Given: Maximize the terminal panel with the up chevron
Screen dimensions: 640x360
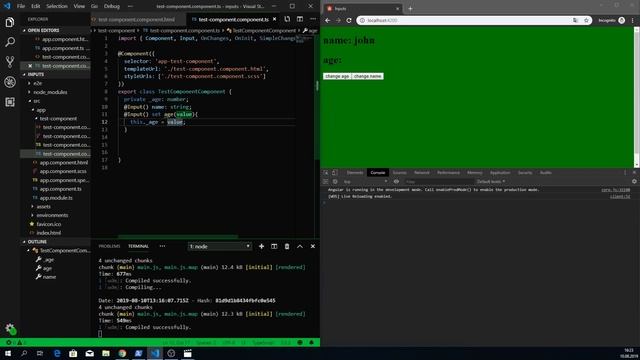Looking at the screenshot, I should point(300,247).
